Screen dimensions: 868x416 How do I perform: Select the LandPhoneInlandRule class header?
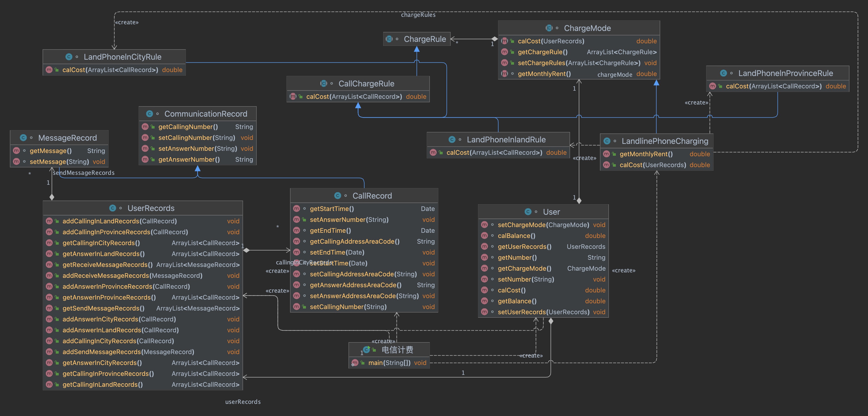pos(506,139)
